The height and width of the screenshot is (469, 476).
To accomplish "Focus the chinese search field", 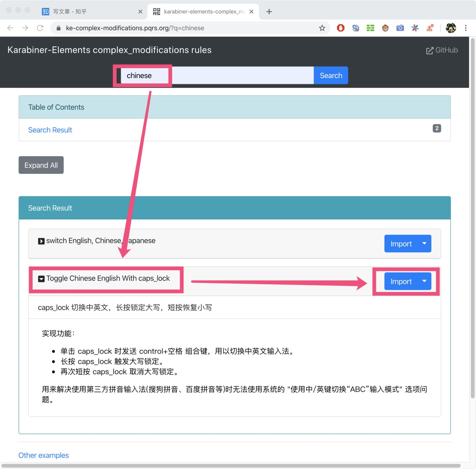I will (x=217, y=75).
